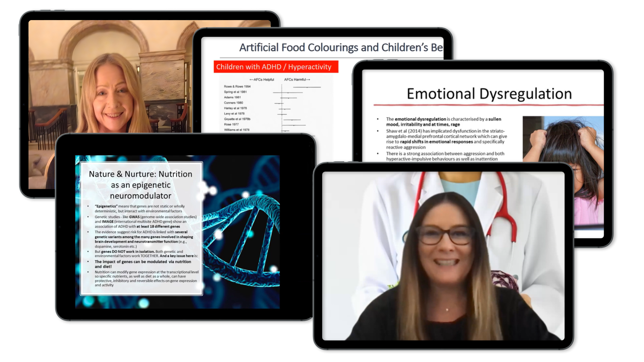Click the Williams et al 1978 entry

pyautogui.click(x=237, y=130)
